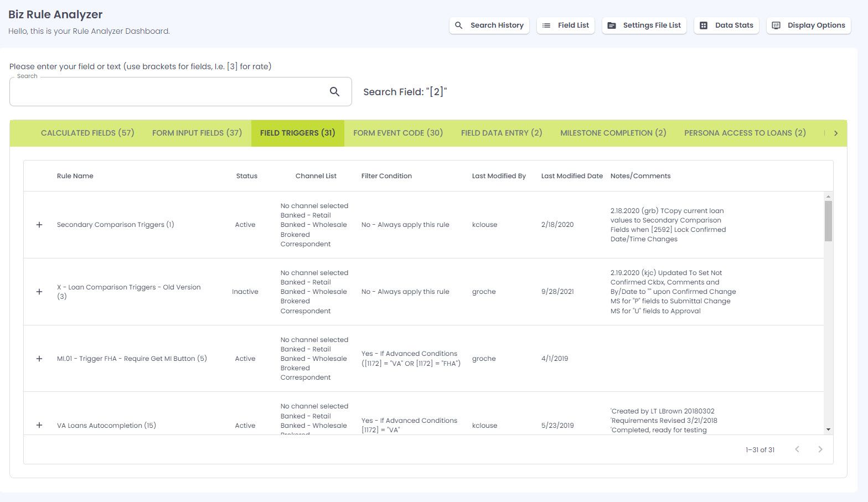Image resolution: width=868 pixels, height=502 pixels.
Task: Open Display Options
Action: [x=809, y=25]
